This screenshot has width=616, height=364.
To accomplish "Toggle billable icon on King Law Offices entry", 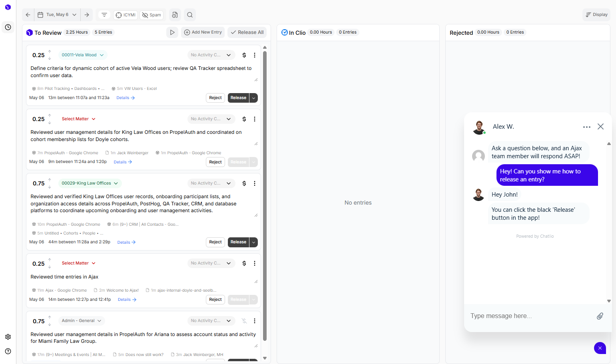I will (x=244, y=183).
